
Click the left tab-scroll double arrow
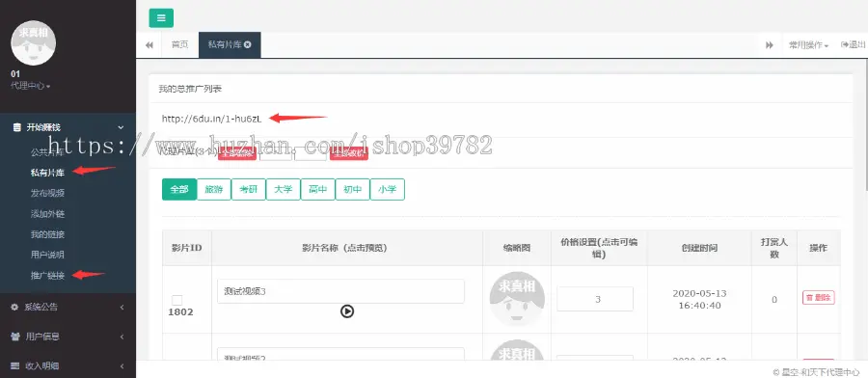point(149,44)
